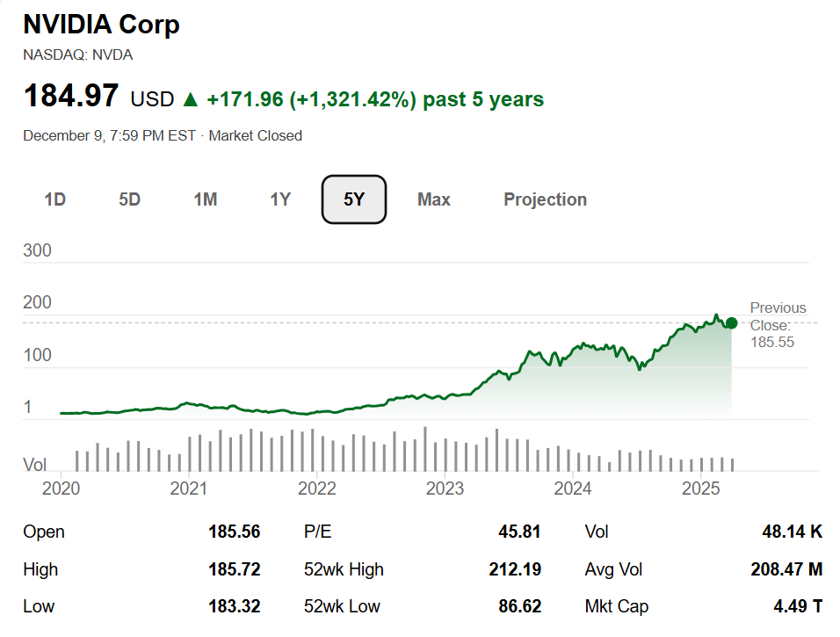Select the 5D time range tab

tap(130, 199)
